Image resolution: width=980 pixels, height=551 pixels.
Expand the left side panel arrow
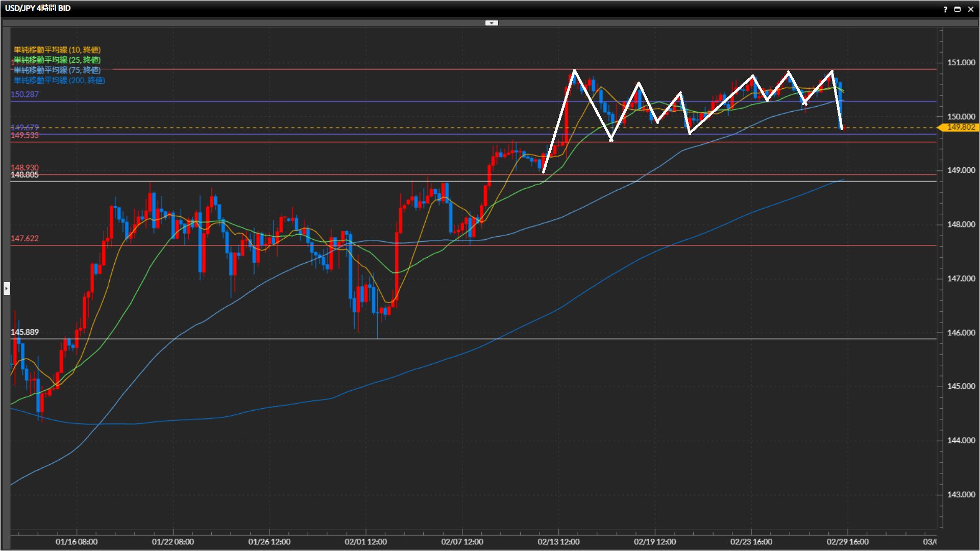[x=6, y=289]
